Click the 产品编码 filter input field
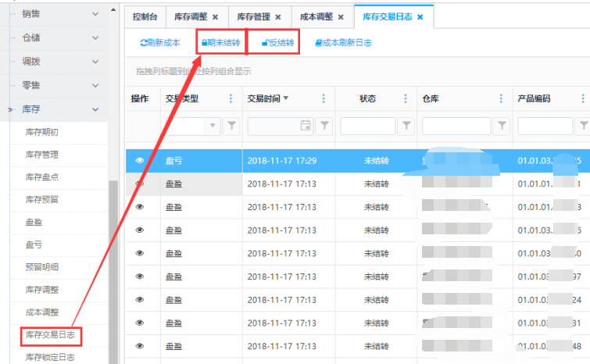590x364 pixels. tap(543, 125)
